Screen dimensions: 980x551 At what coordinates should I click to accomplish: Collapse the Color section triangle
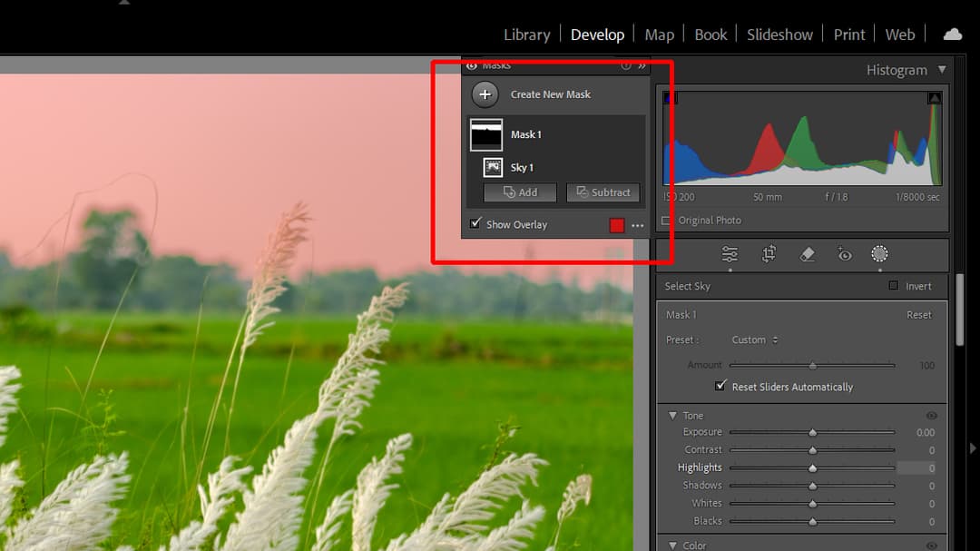(672, 546)
